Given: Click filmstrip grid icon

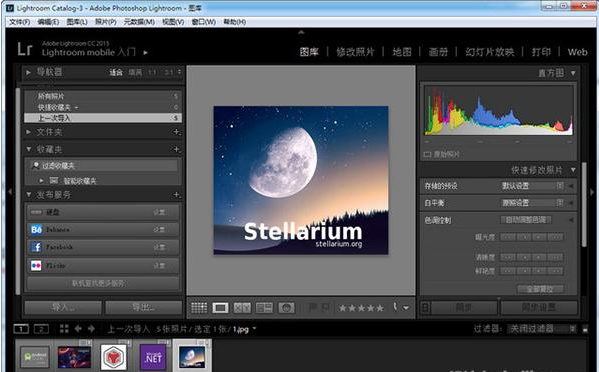Looking at the screenshot, I should [64, 328].
